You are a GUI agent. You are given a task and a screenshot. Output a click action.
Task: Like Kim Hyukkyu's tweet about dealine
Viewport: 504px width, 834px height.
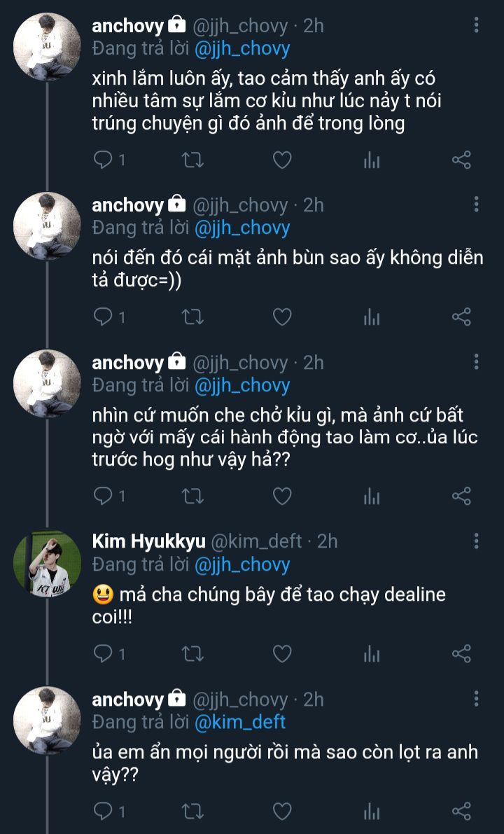281,654
